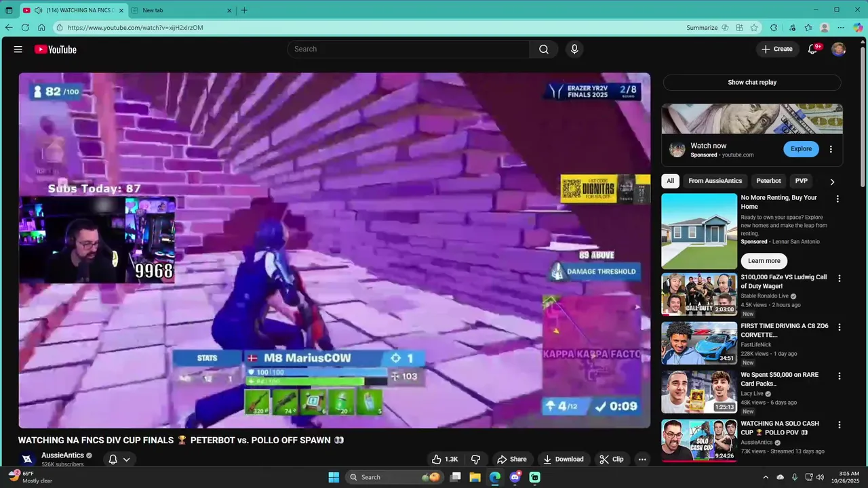The width and height of the screenshot is (868, 488).
Task: Open AussieAntics channel name link
Action: click(x=62, y=455)
